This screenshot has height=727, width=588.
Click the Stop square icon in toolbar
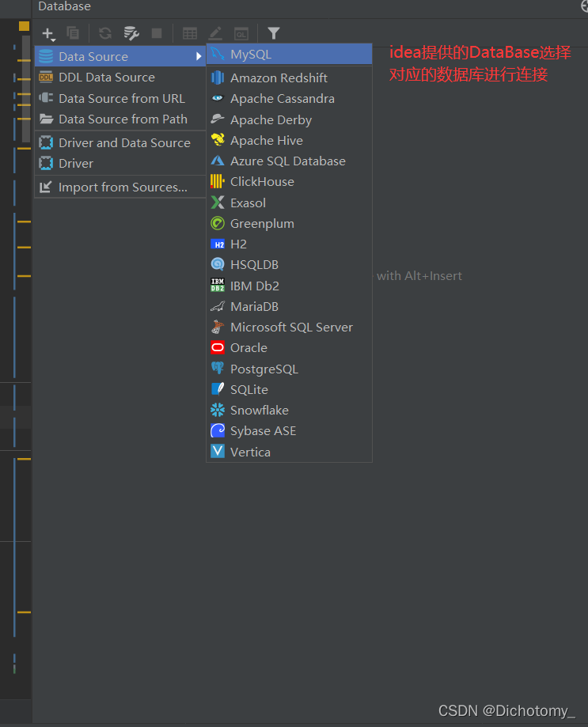click(x=157, y=33)
